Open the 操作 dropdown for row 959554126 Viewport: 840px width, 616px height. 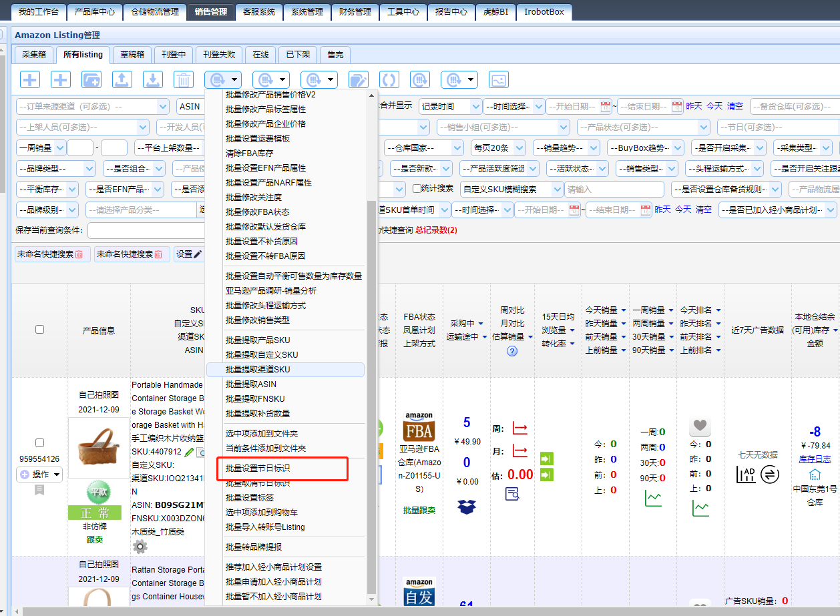coord(39,475)
